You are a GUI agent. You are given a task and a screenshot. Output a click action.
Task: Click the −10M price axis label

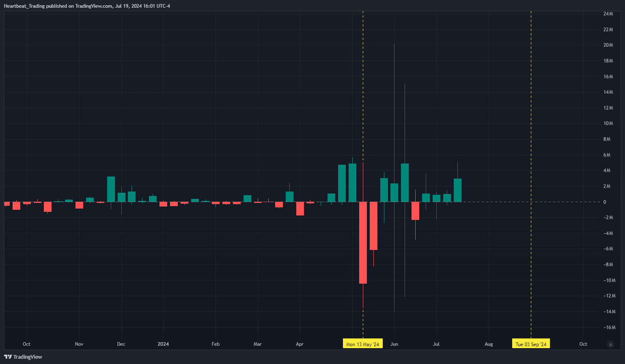click(609, 280)
